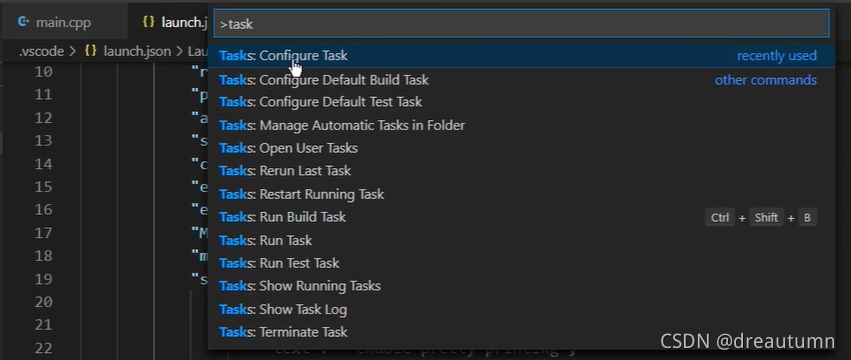Viewport: 851px width, 360px height.
Task: Click JSON braces icon in breadcrumb
Action: click(91, 52)
